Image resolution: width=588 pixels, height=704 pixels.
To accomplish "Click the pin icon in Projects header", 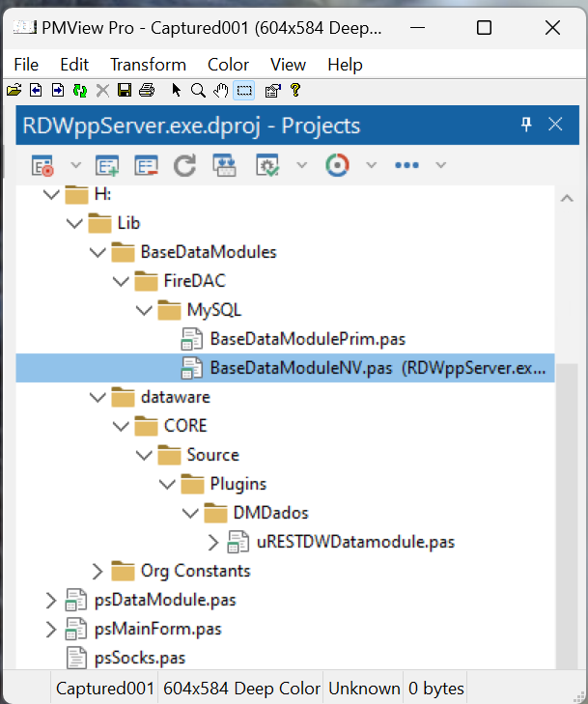I will (526, 125).
